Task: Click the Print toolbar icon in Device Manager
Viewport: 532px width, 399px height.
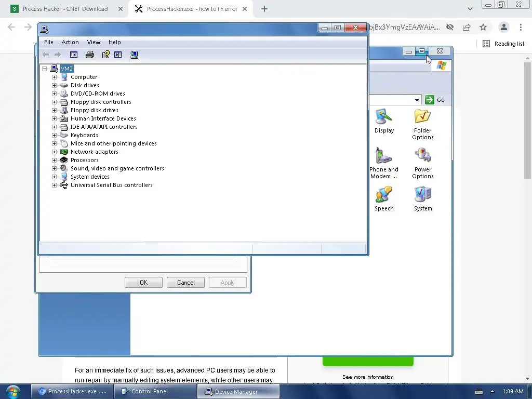Action: [x=89, y=55]
